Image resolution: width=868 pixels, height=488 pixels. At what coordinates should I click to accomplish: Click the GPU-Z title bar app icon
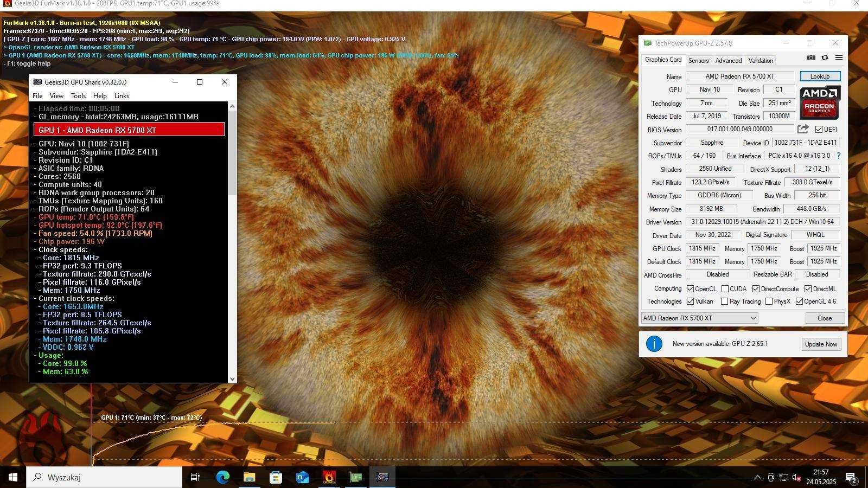tap(647, 43)
